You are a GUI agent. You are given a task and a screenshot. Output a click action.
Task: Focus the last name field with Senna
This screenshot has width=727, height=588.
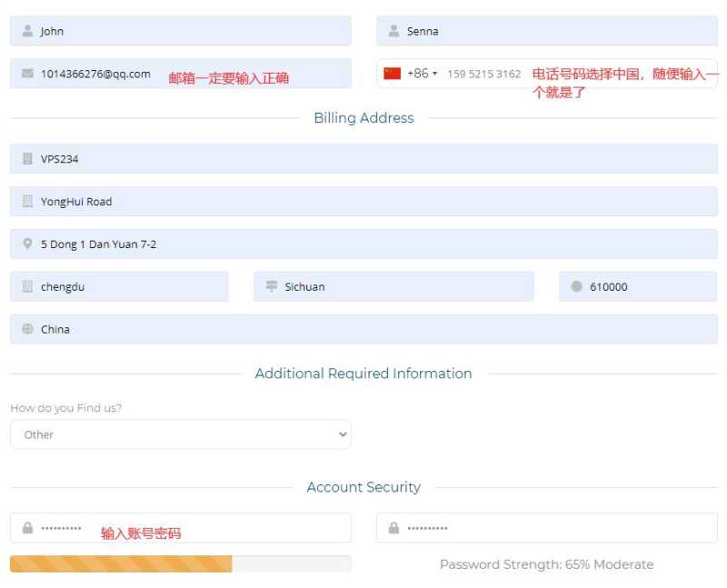click(x=547, y=31)
